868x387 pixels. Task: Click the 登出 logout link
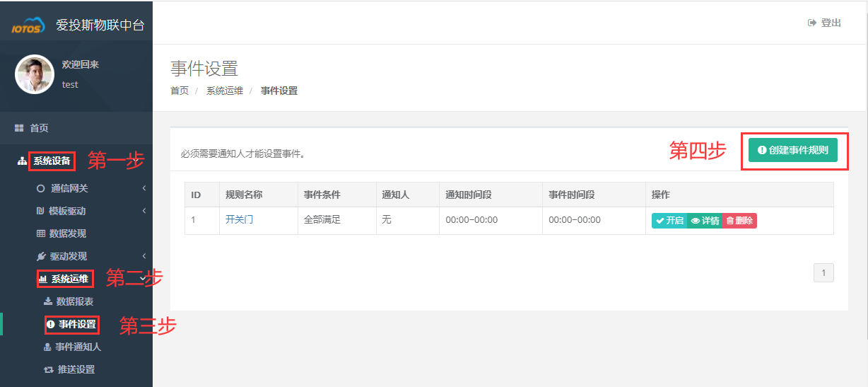pyautogui.click(x=831, y=23)
